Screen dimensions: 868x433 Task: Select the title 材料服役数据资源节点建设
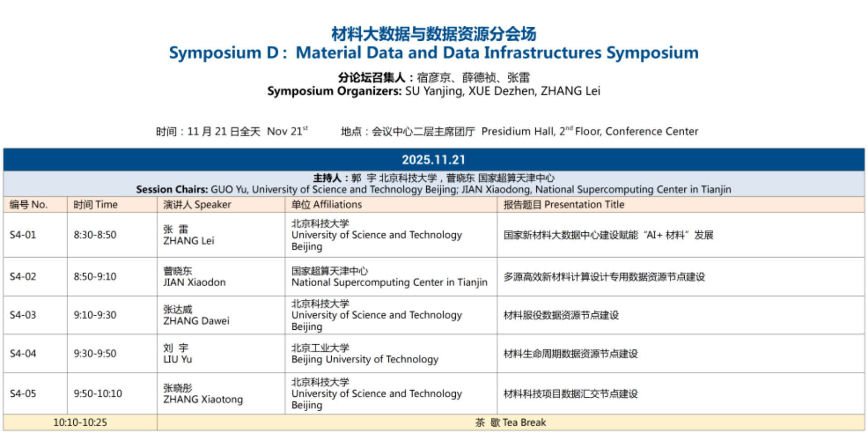(x=561, y=315)
